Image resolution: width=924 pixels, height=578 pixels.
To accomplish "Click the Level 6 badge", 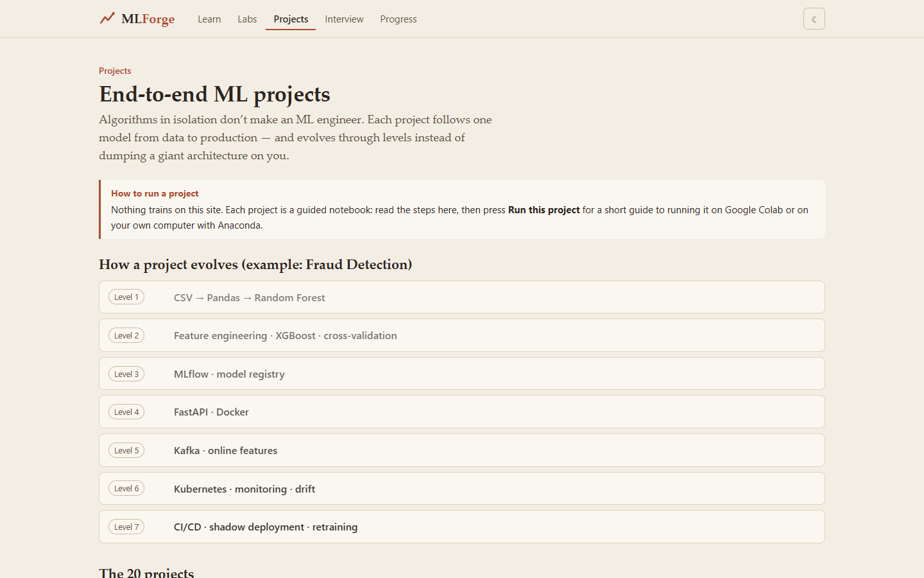I will (126, 488).
